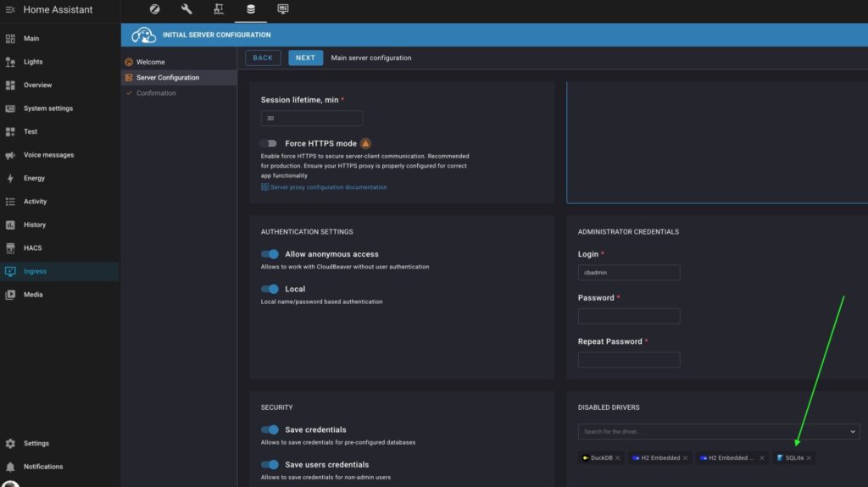This screenshot has width=868, height=487.
Task: Collapse the Home Assistant sidebar menu icon
Action: pyautogui.click(x=10, y=9)
